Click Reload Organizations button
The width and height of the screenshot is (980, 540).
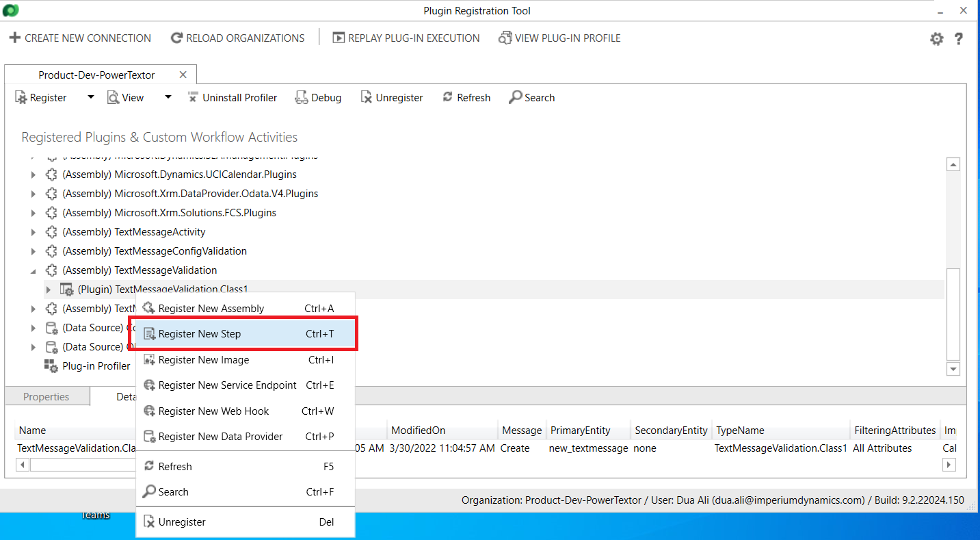[x=237, y=38]
